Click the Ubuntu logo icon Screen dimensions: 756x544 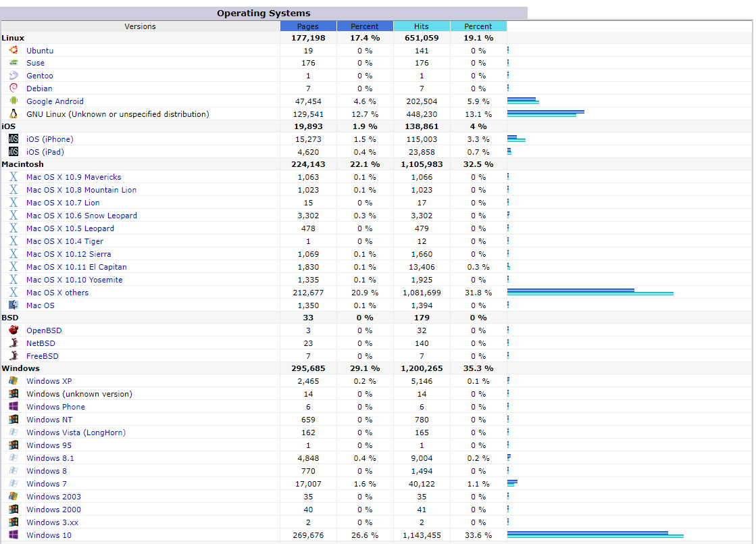click(14, 50)
